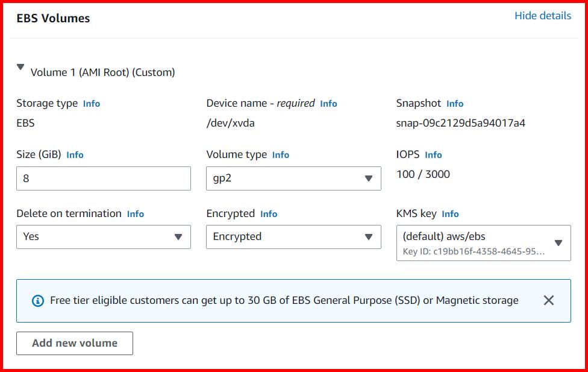The width and height of the screenshot is (588, 372).
Task: Open the Encrypted dropdown
Action: (x=293, y=237)
